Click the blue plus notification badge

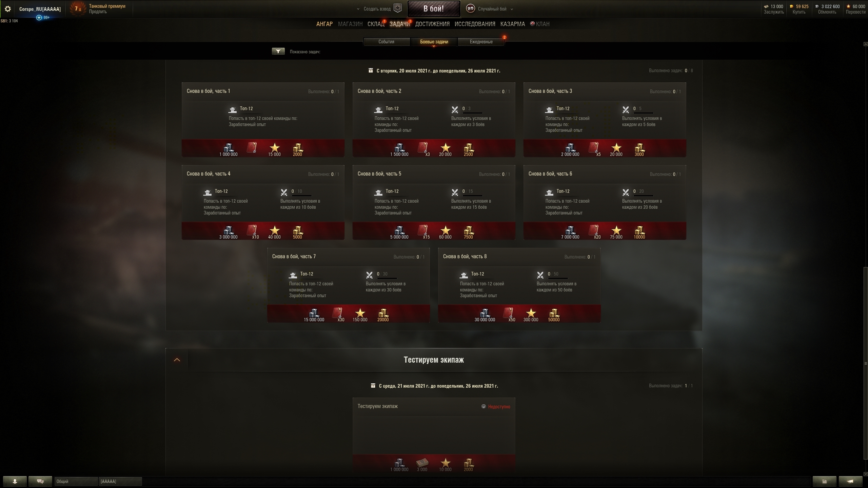39,18
